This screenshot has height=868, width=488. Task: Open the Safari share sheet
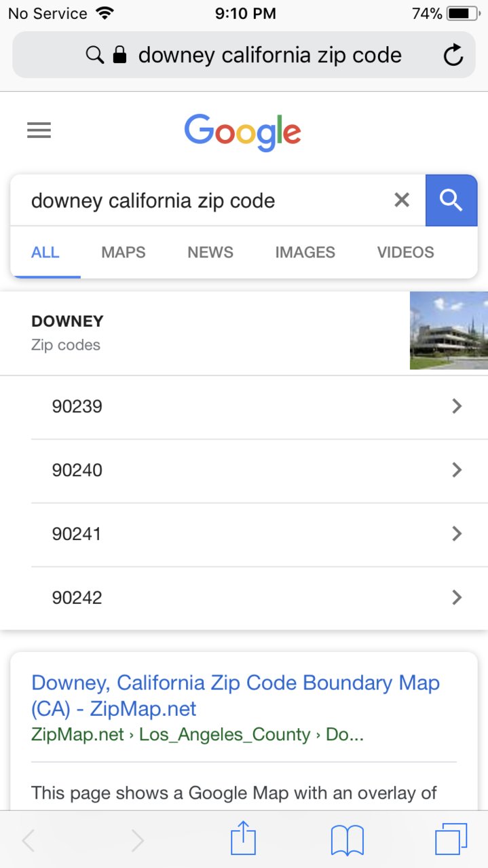click(x=243, y=839)
